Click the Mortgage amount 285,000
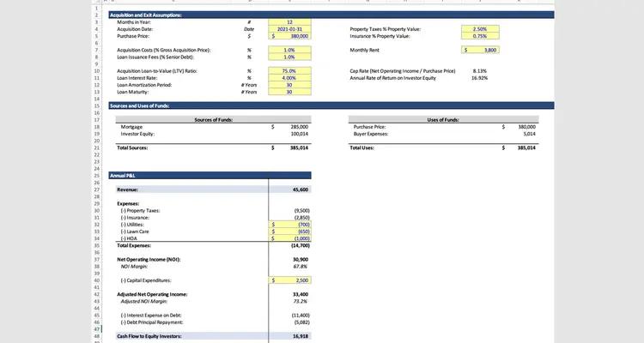Screen dimensions: 644x343 pyautogui.click(x=300, y=127)
